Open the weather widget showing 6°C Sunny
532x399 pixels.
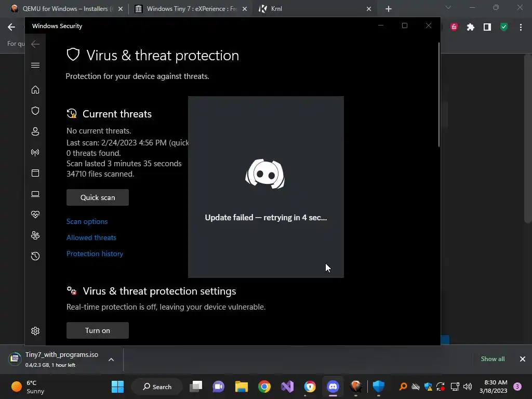point(29,387)
